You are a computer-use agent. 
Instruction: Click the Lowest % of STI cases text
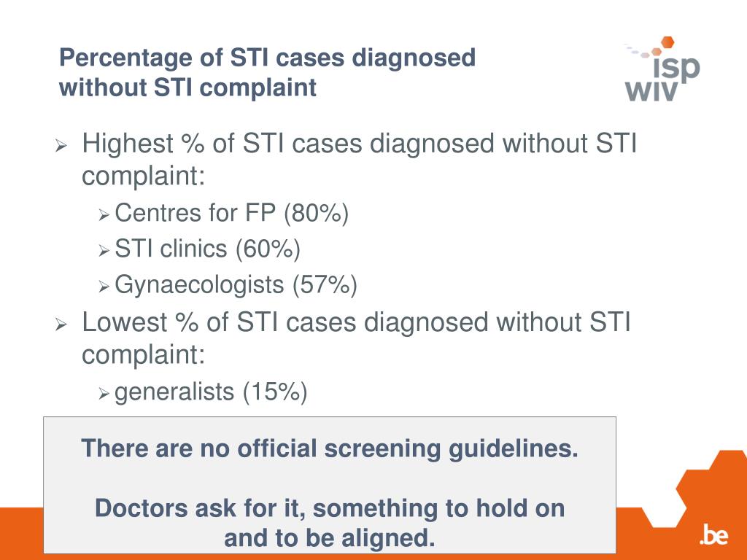click(x=356, y=338)
